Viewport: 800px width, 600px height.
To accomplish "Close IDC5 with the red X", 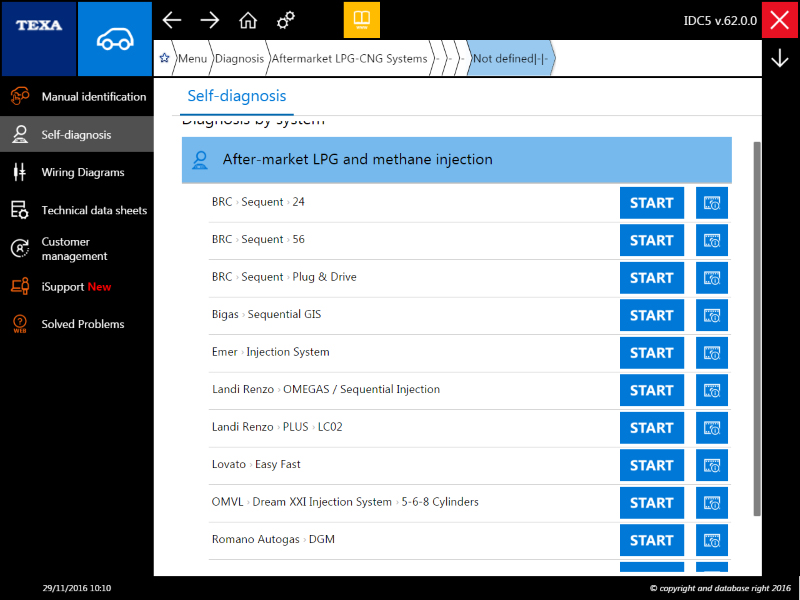I will click(x=780, y=20).
